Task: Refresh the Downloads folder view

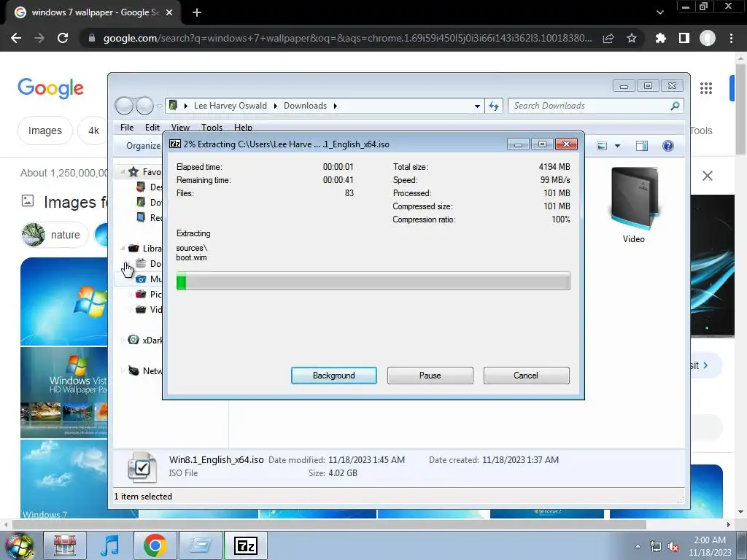Action: coord(494,106)
